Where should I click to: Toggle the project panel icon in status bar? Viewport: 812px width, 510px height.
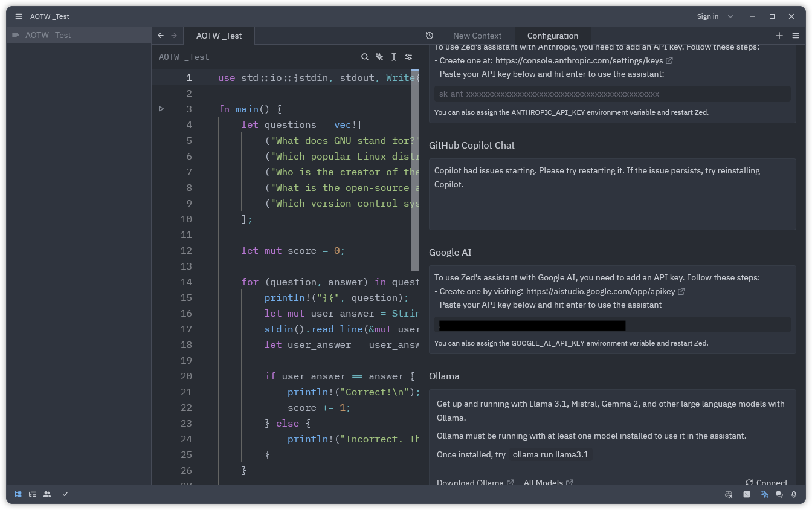18,494
